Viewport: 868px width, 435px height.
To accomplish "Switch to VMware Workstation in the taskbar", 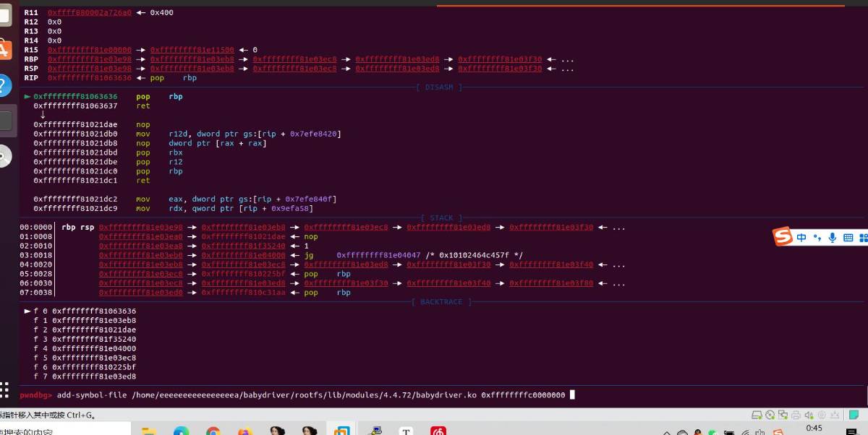I will pyautogui.click(x=341, y=431).
